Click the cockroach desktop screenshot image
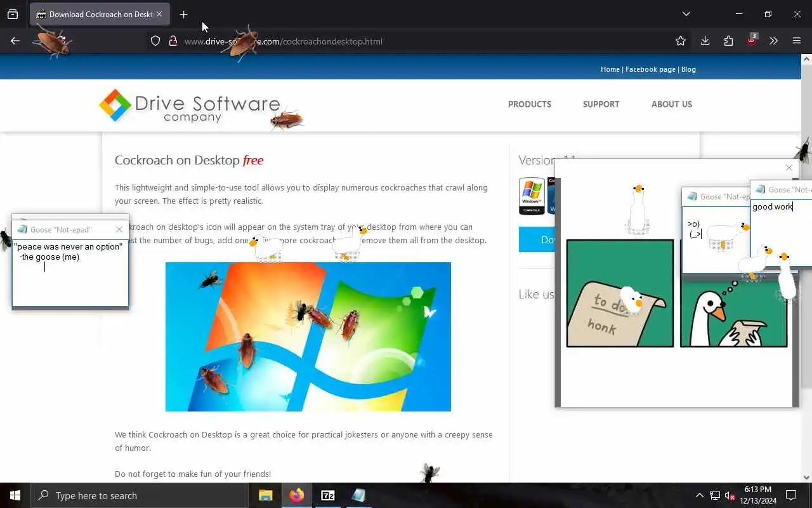This screenshot has height=508, width=812. [x=308, y=337]
